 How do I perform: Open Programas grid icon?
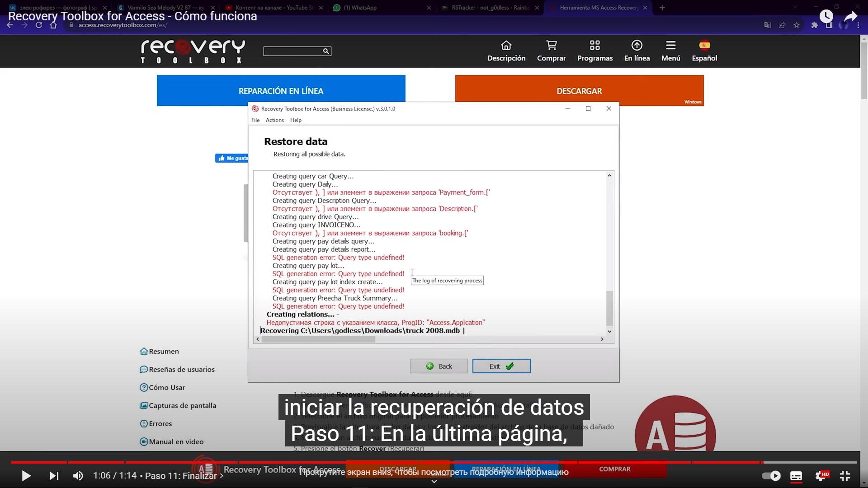click(x=595, y=51)
